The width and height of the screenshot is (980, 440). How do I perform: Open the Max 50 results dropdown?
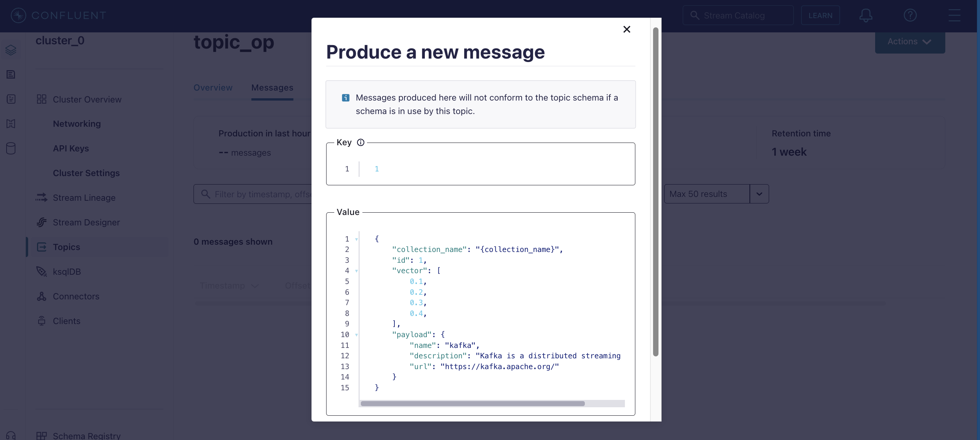tap(759, 194)
